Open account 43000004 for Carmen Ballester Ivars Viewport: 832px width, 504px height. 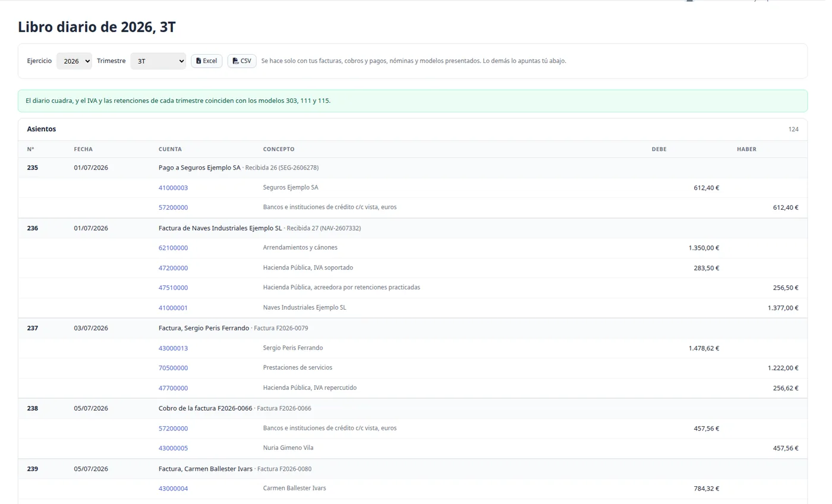[x=173, y=489]
